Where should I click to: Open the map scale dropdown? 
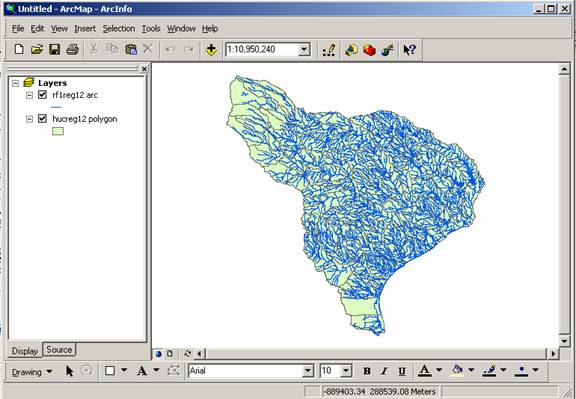tap(304, 49)
